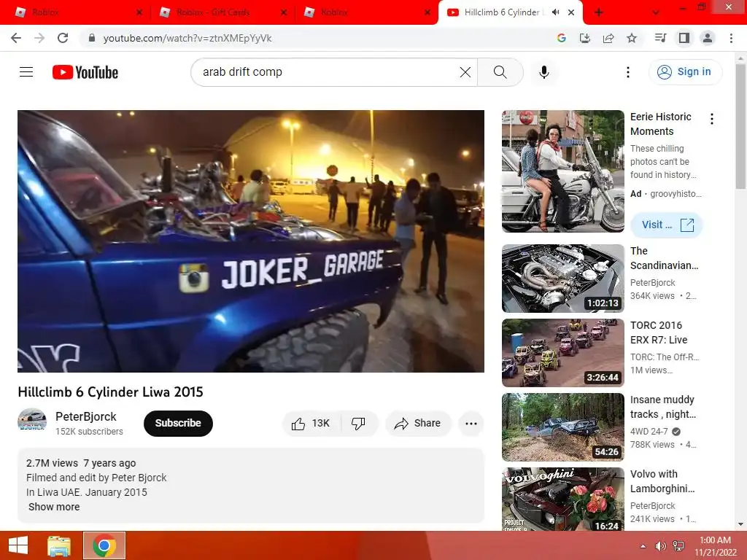
Task: Open TORC 2016 ERX R7: Live title
Action: tap(659, 332)
